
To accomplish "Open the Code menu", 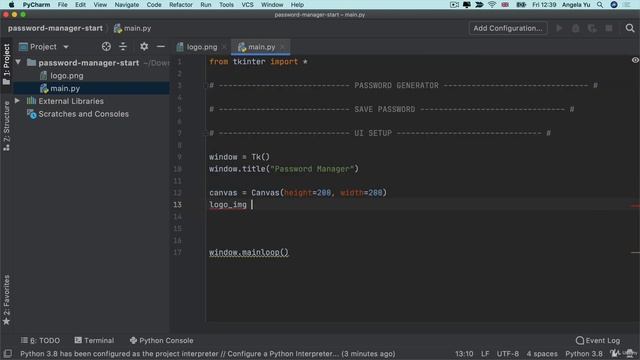I will point(154,5).
